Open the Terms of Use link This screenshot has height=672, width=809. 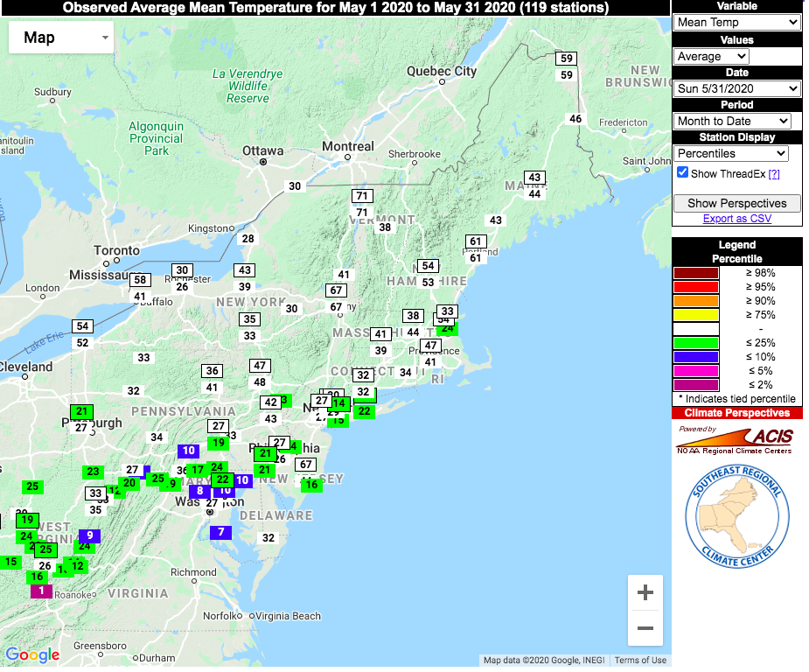[x=638, y=661]
